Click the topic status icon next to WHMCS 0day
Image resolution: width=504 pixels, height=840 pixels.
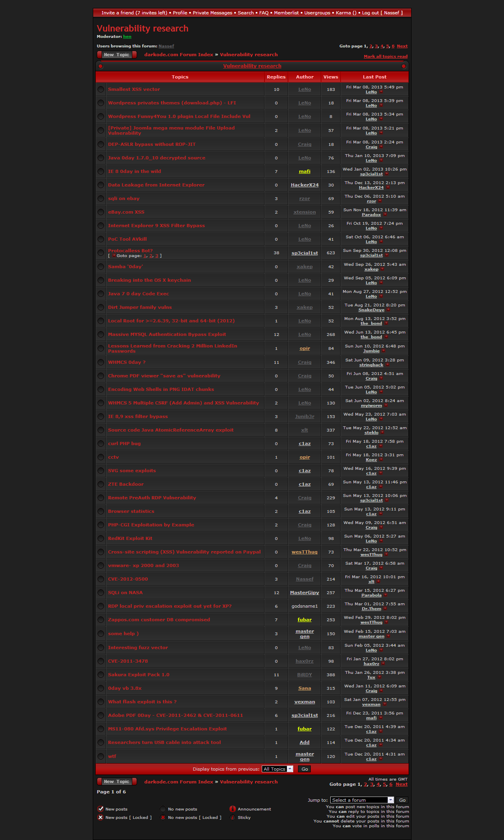coord(101,363)
